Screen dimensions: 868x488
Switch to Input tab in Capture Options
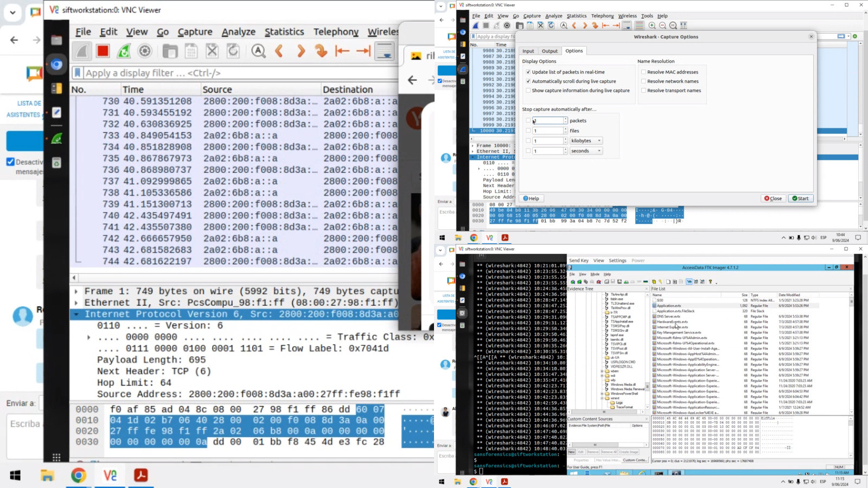pos(528,51)
